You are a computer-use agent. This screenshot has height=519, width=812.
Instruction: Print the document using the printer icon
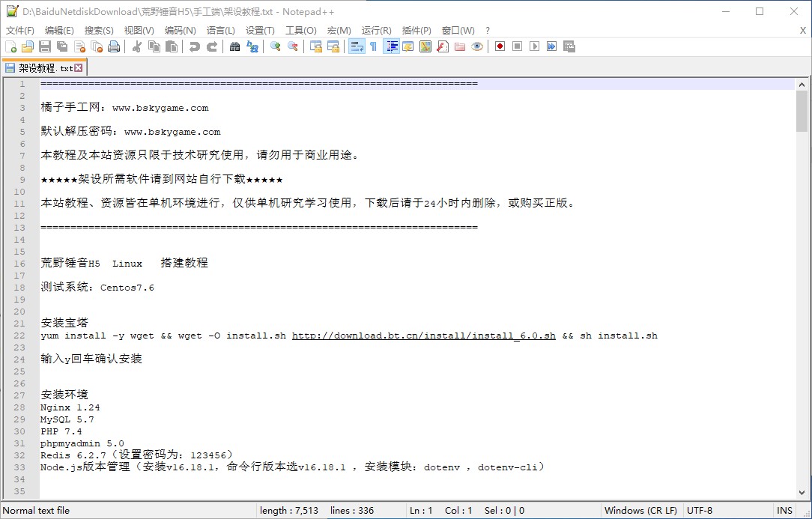click(114, 46)
